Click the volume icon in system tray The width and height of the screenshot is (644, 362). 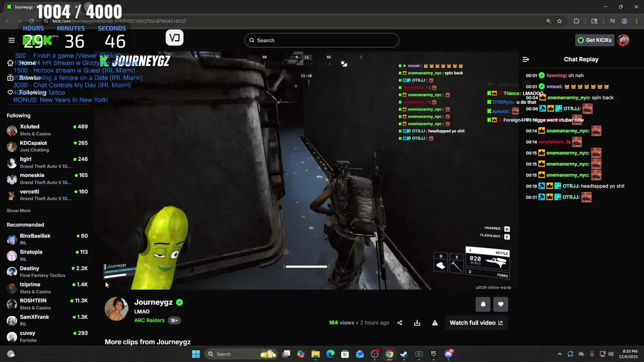click(611, 354)
